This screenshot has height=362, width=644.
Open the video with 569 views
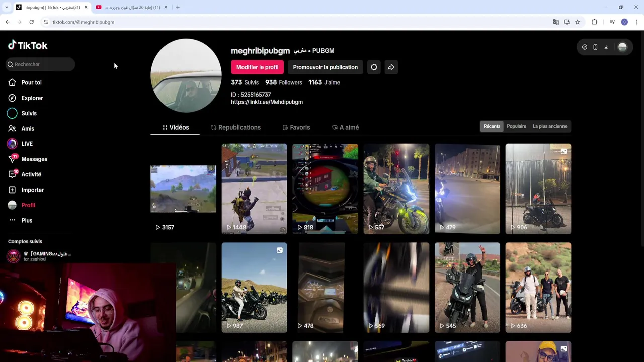click(396, 288)
